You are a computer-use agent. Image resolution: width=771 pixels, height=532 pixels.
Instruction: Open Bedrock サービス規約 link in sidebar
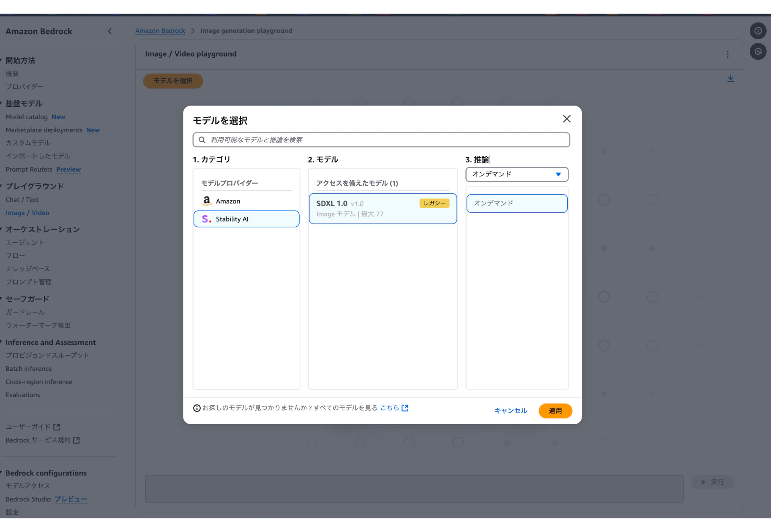click(38, 440)
